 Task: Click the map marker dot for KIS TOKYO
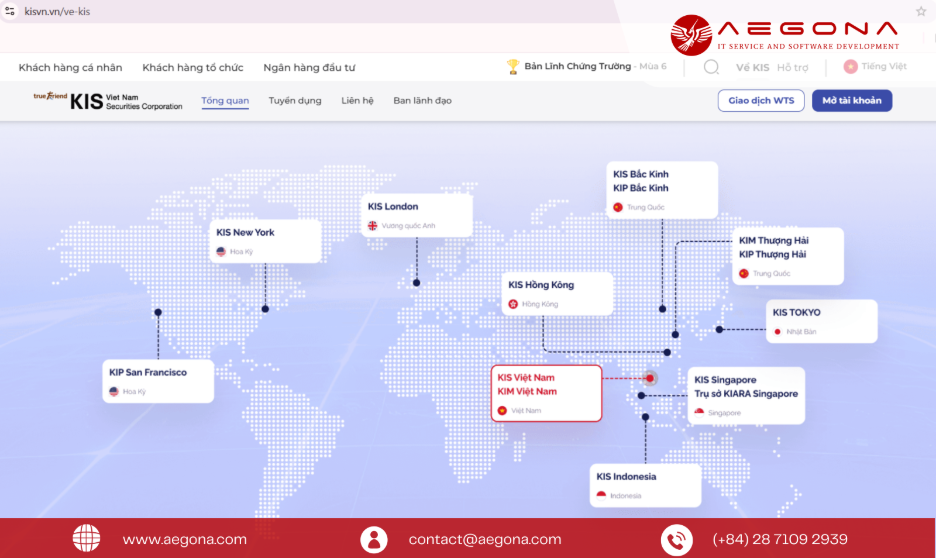tap(719, 329)
